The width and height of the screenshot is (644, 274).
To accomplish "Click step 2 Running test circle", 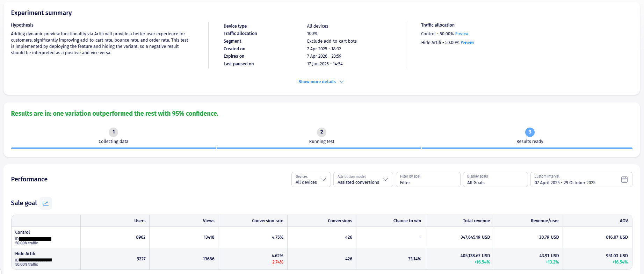I will (321, 132).
